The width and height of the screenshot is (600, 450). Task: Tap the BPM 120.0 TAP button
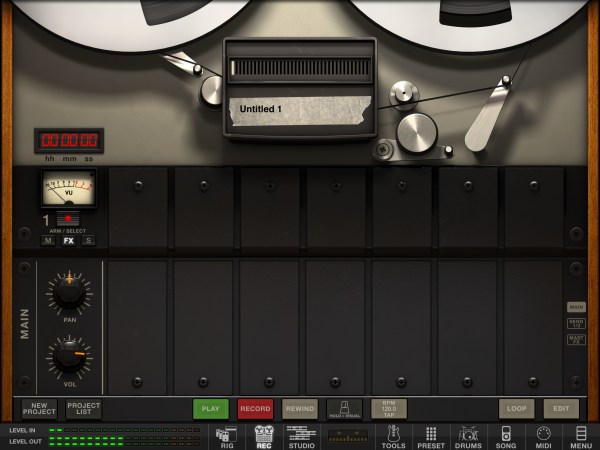tap(389, 409)
